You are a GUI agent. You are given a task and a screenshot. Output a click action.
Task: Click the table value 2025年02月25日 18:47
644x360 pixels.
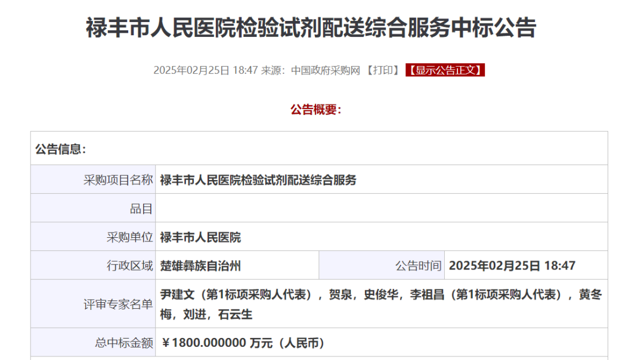[x=512, y=266]
